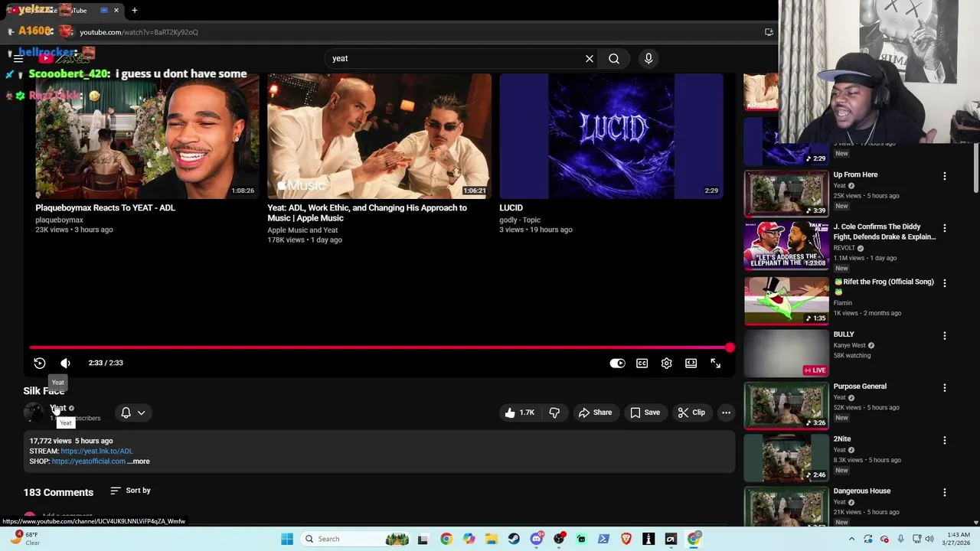Clip the video with the scissors button

(691, 412)
